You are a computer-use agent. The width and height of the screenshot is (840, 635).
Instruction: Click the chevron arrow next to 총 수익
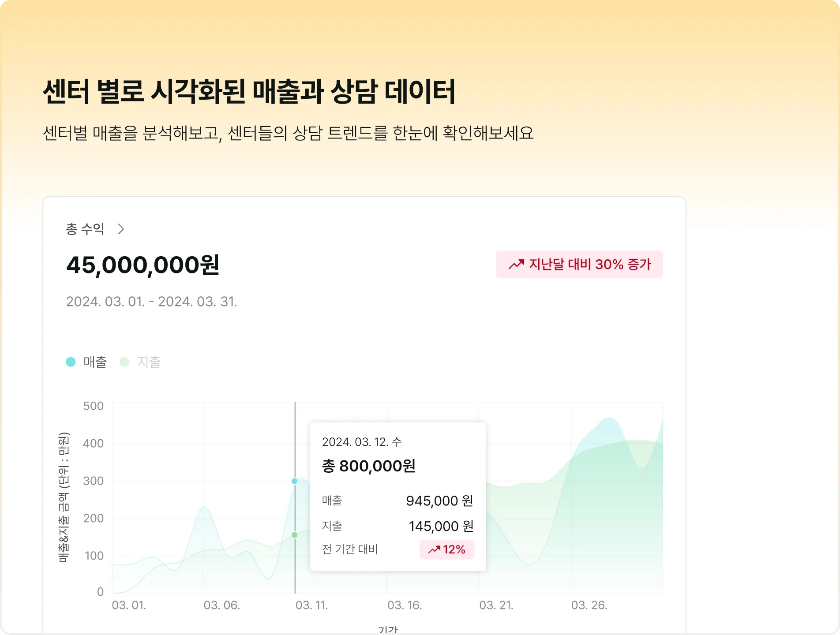121,229
